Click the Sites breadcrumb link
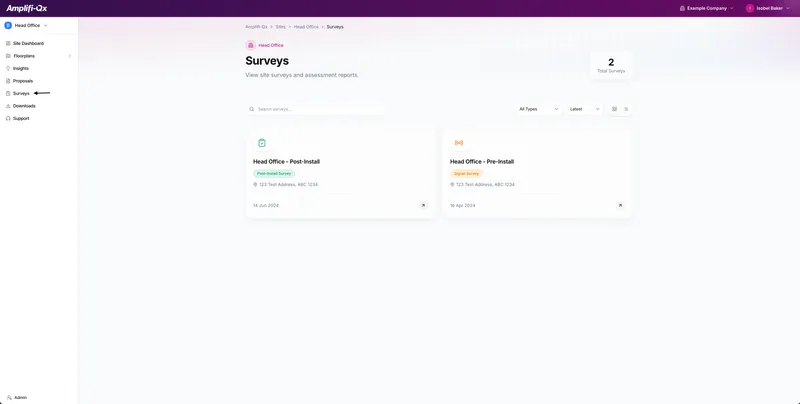 pos(280,27)
